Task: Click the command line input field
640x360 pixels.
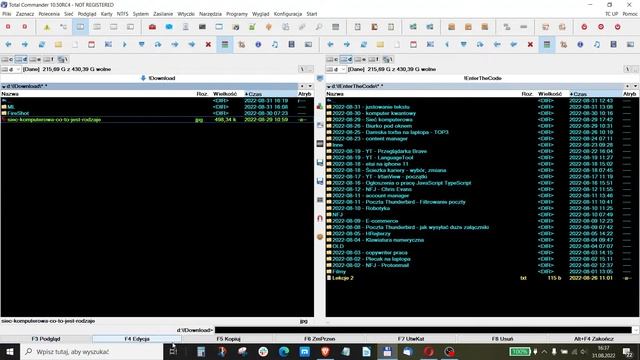Action: coord(423,330)
